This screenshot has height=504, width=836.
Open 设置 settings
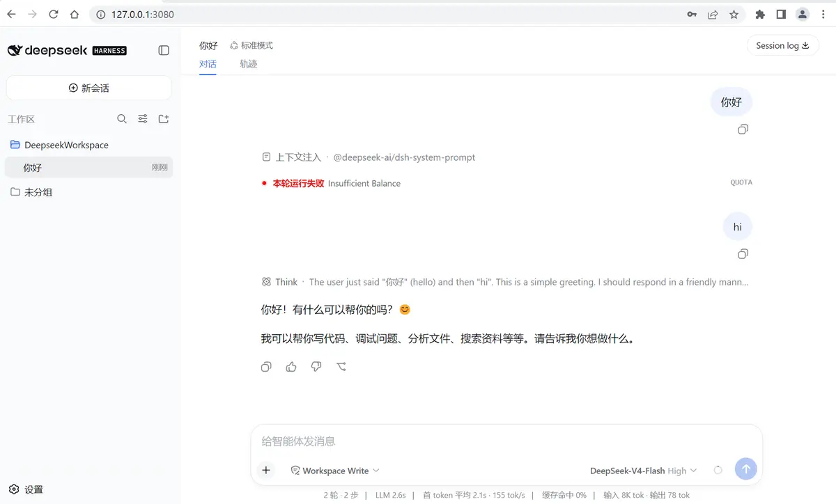(26, 489)
